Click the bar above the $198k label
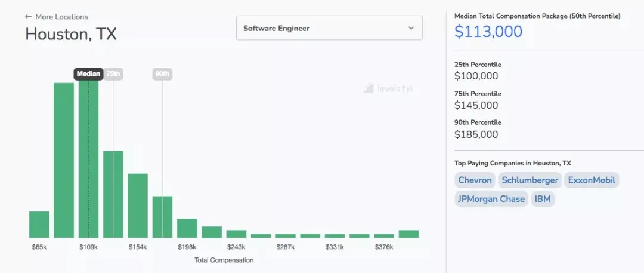This screenshot has width=644, height=273. tap(187, 228)
